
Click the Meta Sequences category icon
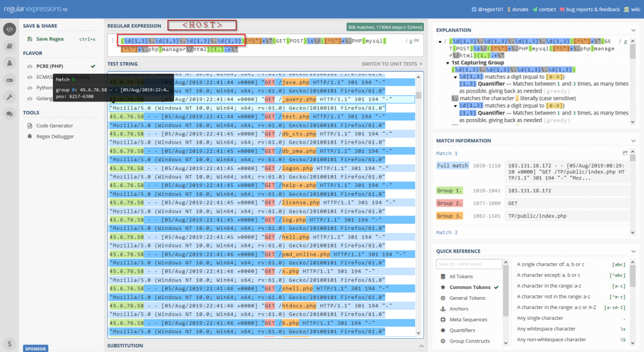pos(443,319)
